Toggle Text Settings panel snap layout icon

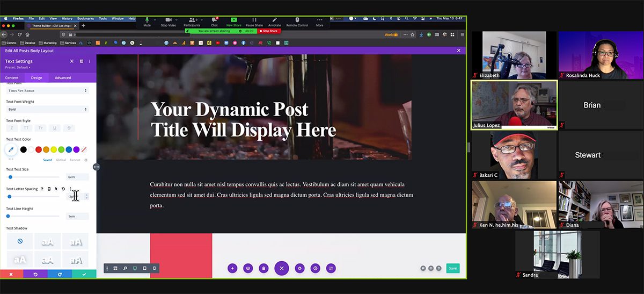point(82,61)
